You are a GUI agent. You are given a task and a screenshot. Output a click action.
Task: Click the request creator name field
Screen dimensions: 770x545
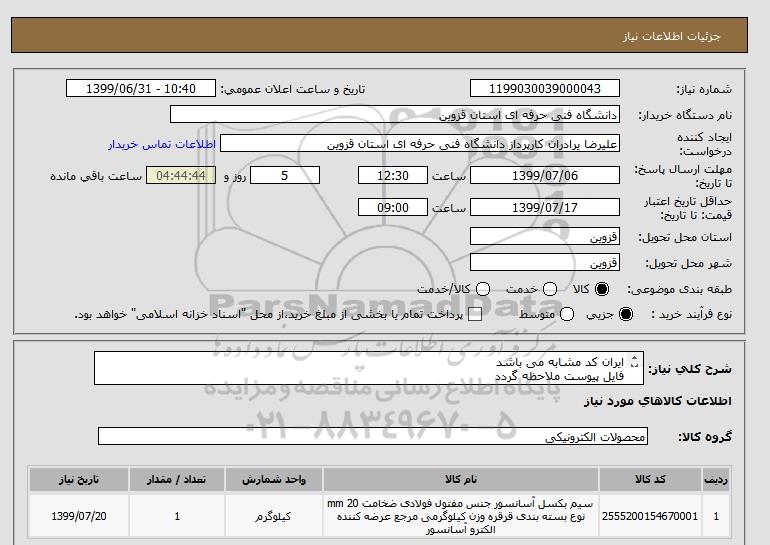420,144
